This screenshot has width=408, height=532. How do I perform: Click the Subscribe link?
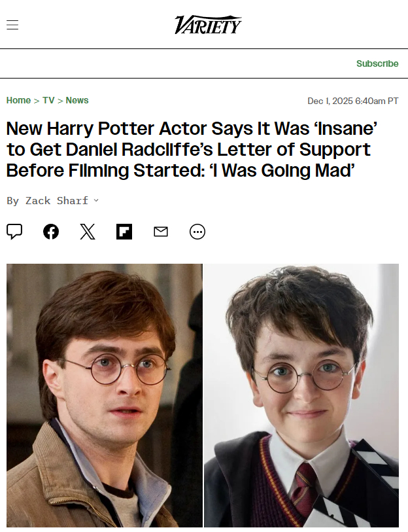(x=377, y=63)
